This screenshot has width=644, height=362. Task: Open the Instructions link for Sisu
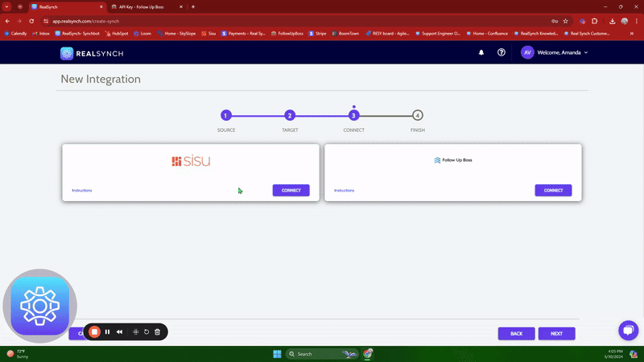click(x=82, y=191)
